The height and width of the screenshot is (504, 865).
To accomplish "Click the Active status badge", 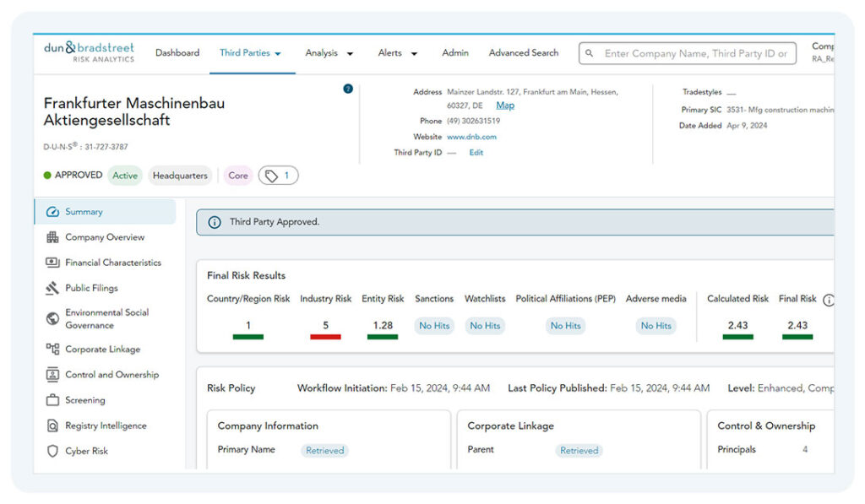I will tap(125, 176).
